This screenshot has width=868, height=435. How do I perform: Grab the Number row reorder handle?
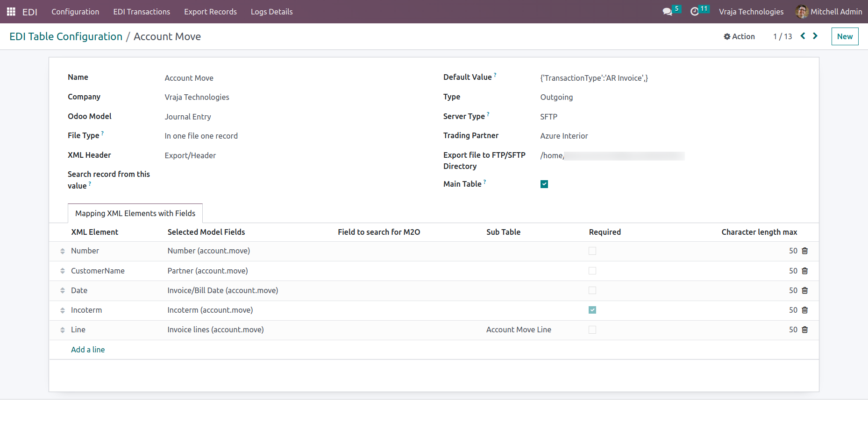coord(63,251)
